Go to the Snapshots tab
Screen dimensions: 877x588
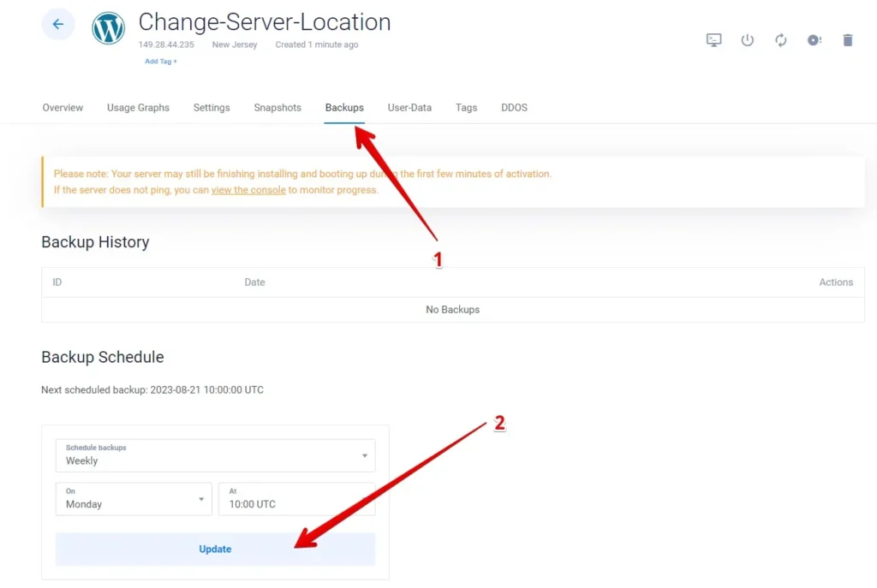click(277, 107)
